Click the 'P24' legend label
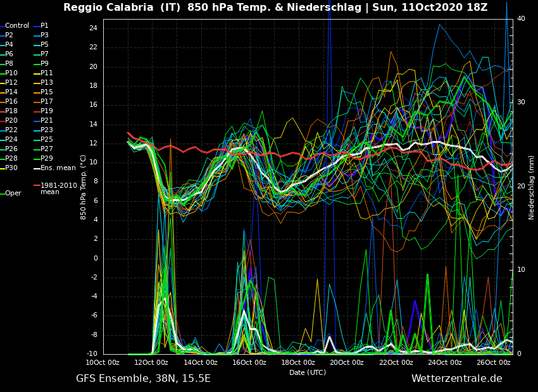The width and height of the screenshot is (538, 392). click(11, 140)
